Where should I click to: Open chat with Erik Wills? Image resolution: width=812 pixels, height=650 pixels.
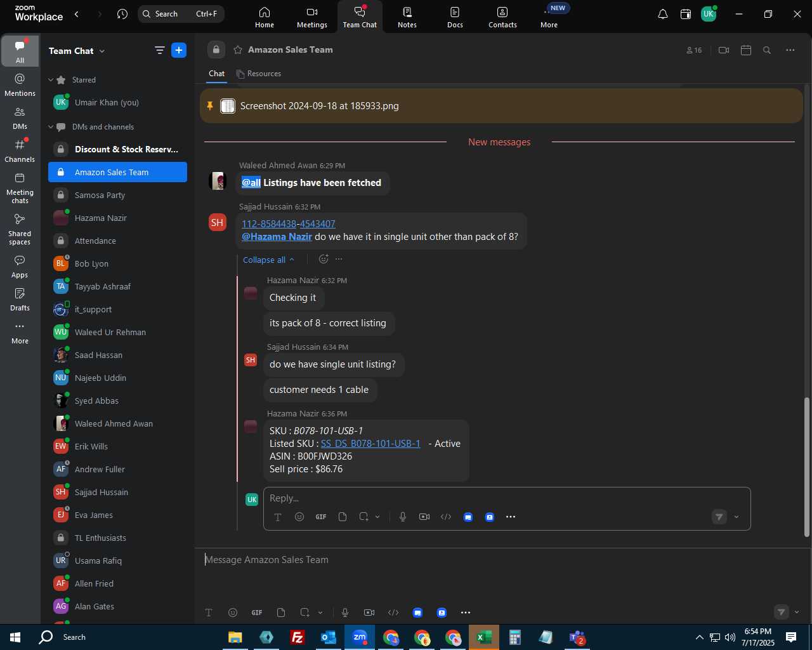tap(117, 446)
